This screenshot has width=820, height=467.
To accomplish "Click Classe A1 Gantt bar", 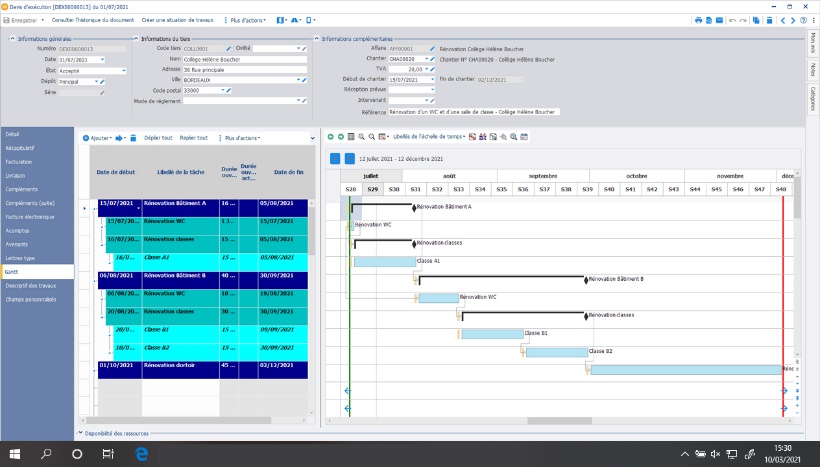I will coord(385,261).
